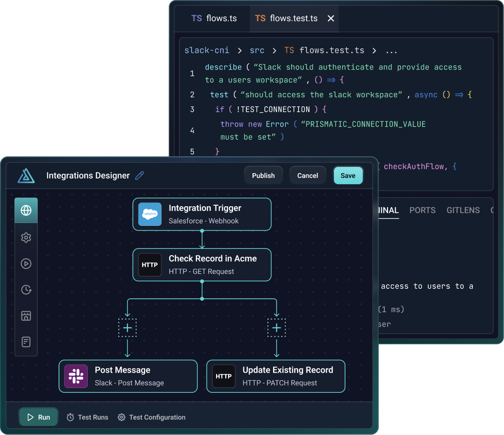Click the Salesforce icon on Integration Trigger
The width and height of the screenshot is (504, 435).
[150, 214]
